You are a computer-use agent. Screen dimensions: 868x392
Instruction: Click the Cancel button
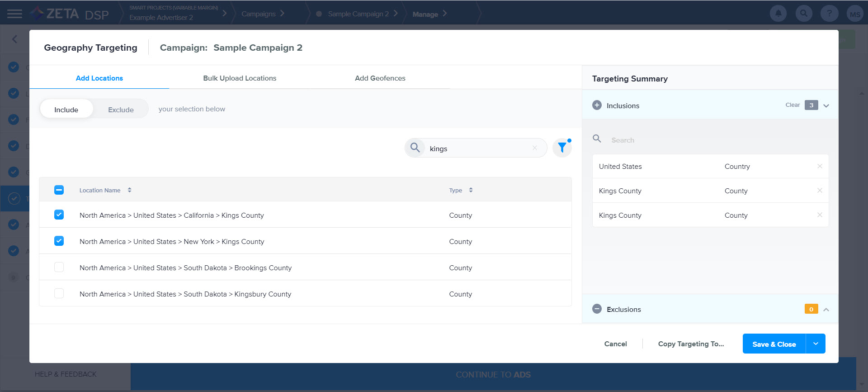615,344
